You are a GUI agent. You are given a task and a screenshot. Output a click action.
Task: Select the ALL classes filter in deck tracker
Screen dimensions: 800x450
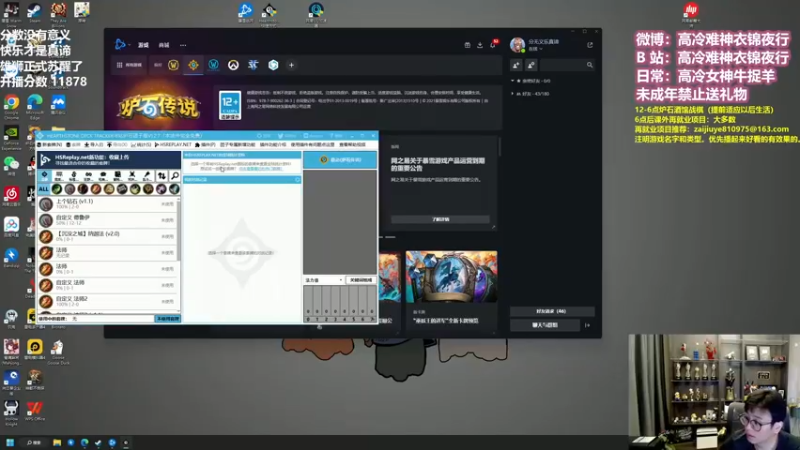pos(43,189)
